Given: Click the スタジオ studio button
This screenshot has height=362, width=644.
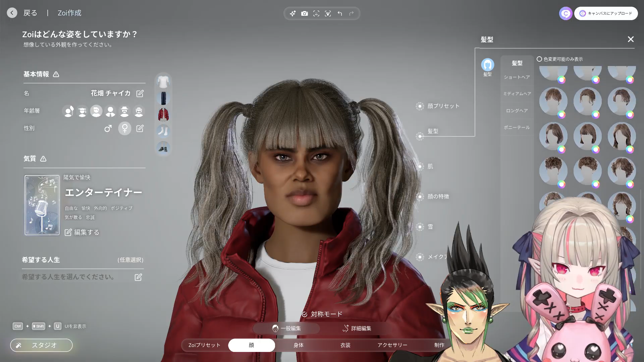Looking at the screenshot, I should (41, 345).
